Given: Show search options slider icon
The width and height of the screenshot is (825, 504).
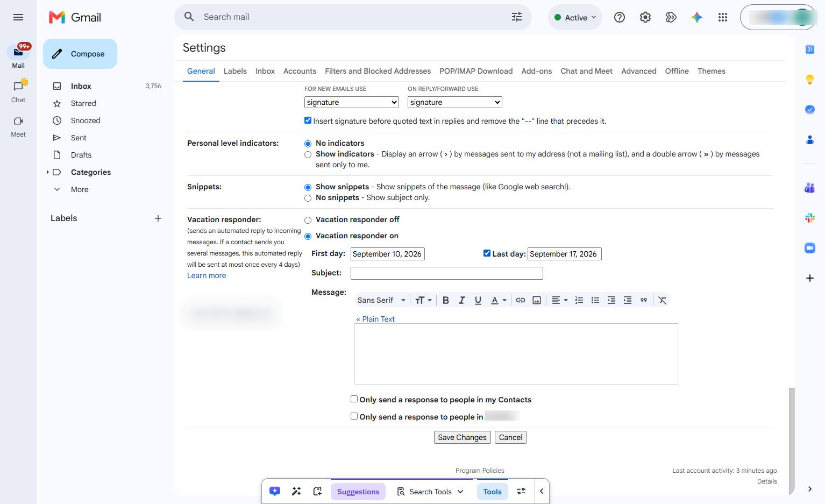Looking at the screenshot, I should pyautogui.click(x=517, y=17).
